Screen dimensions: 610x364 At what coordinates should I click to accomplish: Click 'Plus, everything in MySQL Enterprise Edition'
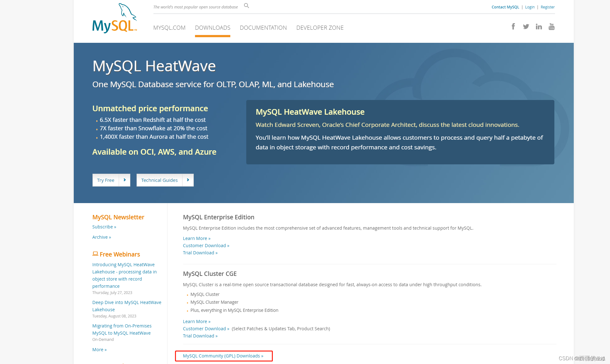(234, 310)
